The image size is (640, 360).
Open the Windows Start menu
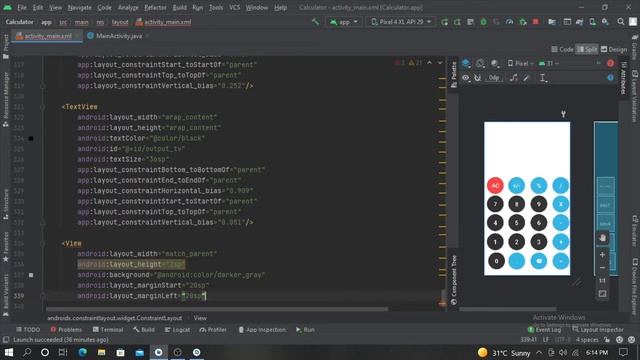click(x=8, y=352)
